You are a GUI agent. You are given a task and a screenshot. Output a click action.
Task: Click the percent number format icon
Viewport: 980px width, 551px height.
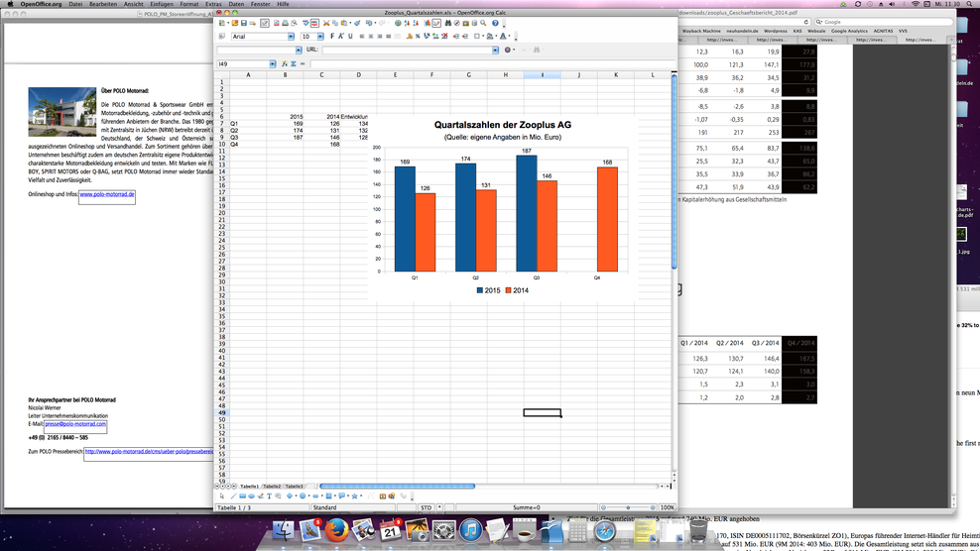coord(418,37)
